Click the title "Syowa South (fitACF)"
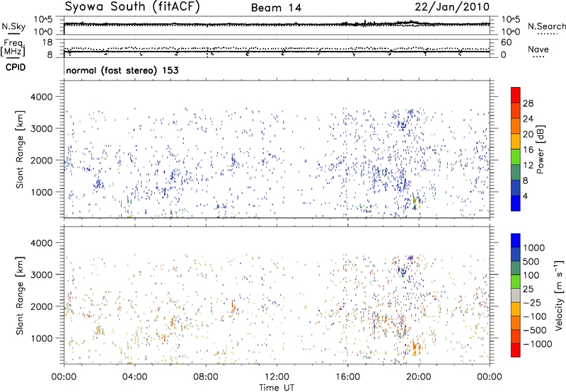Screen dimensions: 566x392 132,7
